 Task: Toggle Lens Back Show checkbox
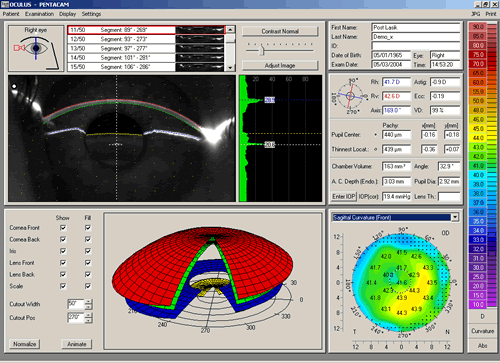[x=63, y=274]
